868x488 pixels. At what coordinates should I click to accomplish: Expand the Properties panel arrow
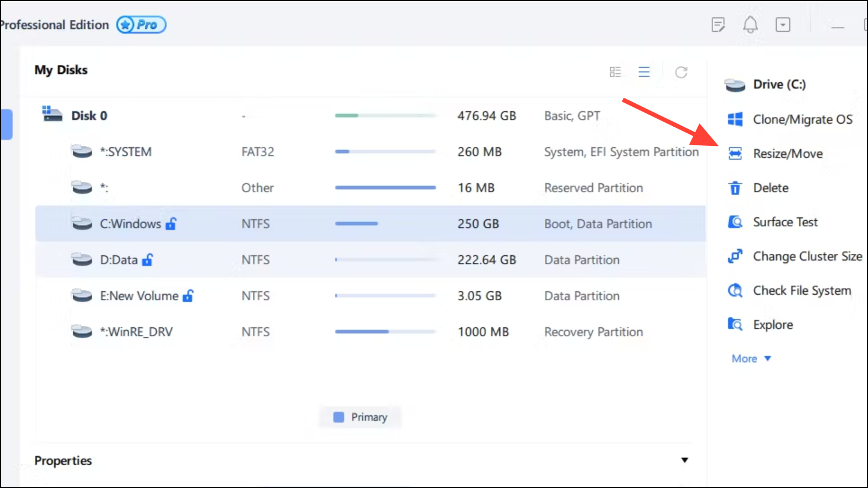684,460
